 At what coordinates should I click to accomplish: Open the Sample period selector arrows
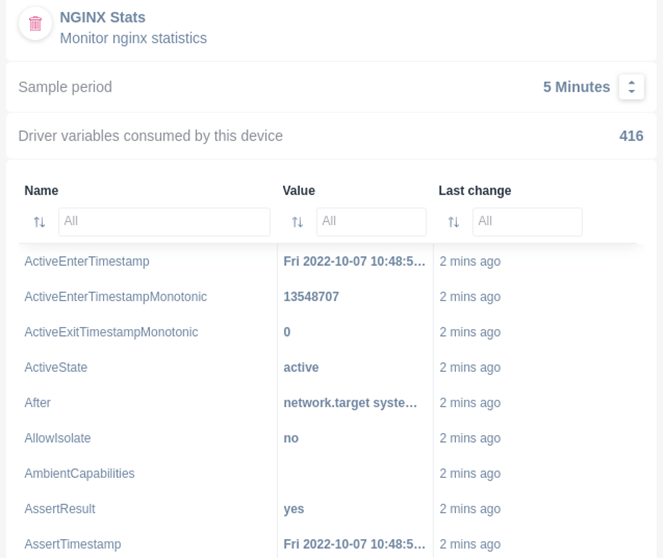coord(631,87)
